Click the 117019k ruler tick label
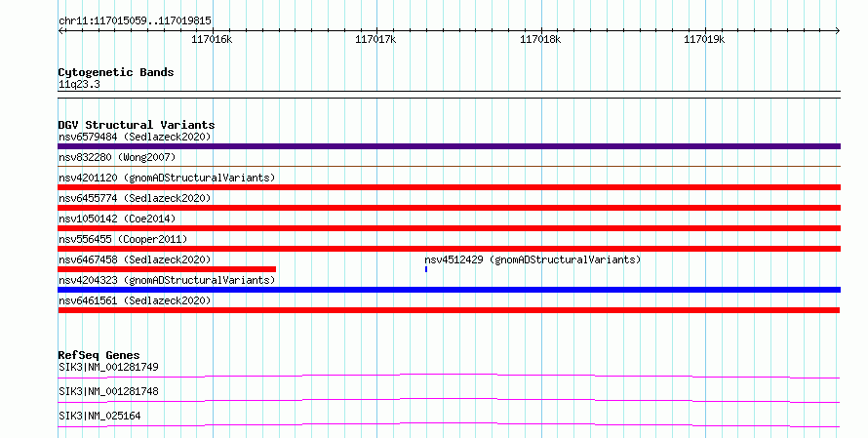The width and height of the screenshot is (868, 438). pos(704,39)
